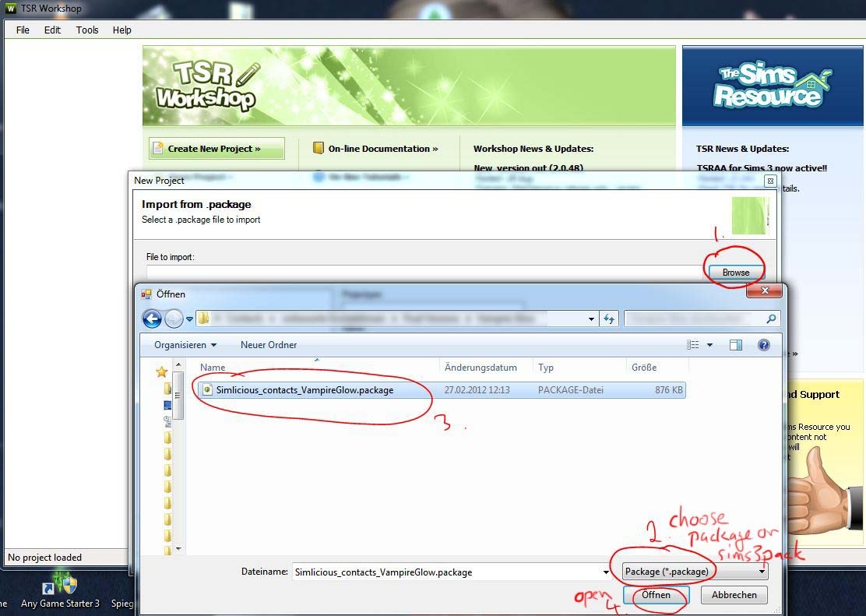
Task: Open the Help menu
Action: tap(122, 30)
